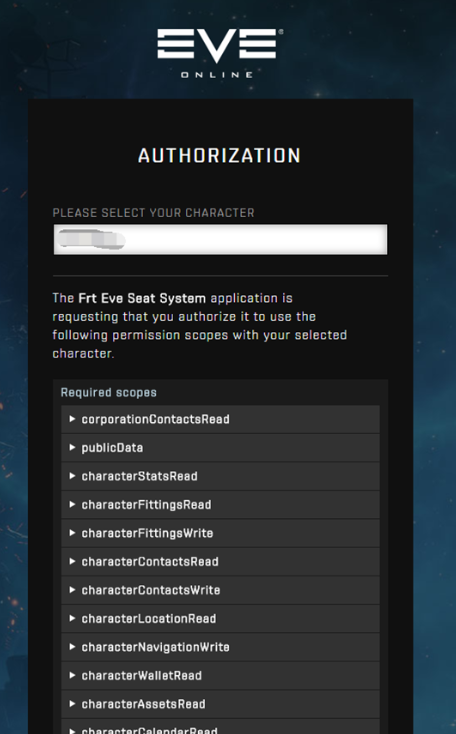
Task: Select the characterCalendarRead scope row
Action: point(220,727)
